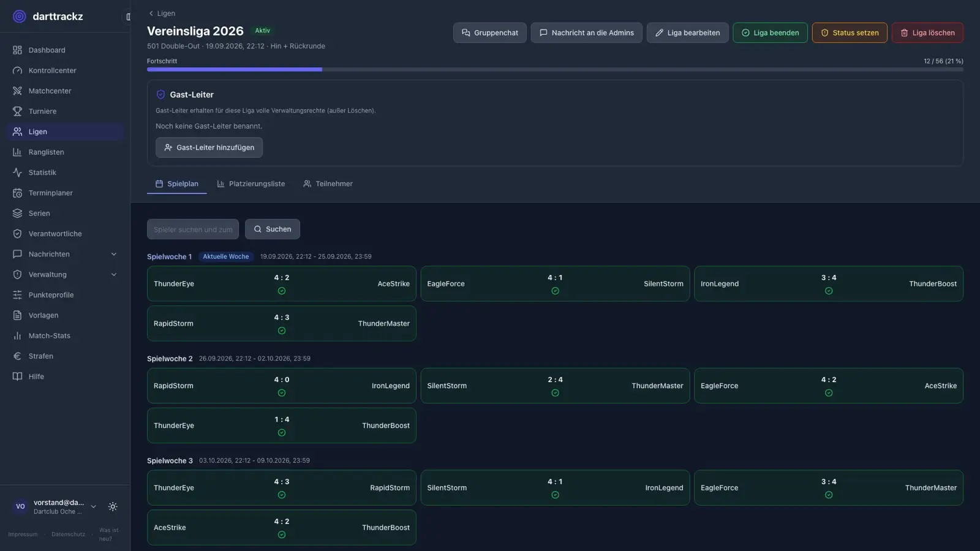Collapse the sidebar panel toggle
Screen dimensions: 980x551
click(128, 17)
